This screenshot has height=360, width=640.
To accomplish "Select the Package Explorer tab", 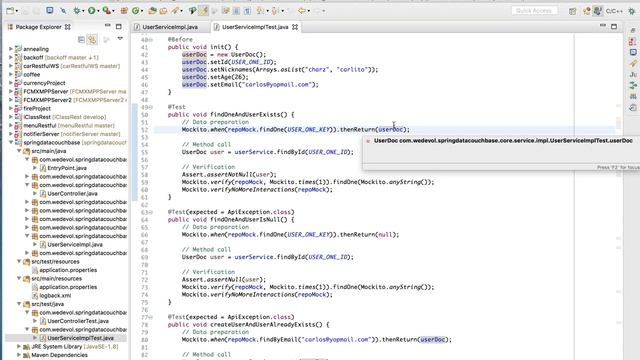I will point(38,27).
